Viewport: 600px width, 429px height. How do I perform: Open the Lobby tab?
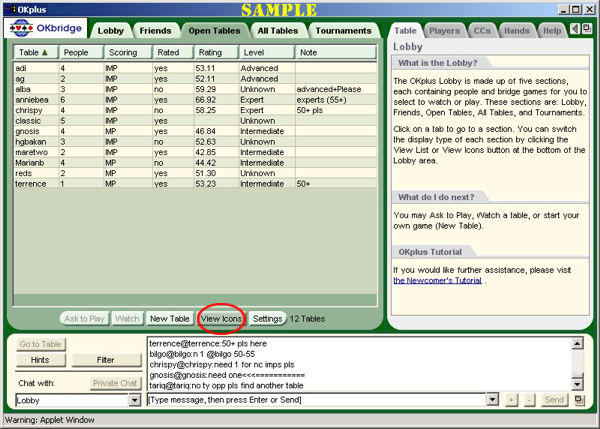pos(110,31)
